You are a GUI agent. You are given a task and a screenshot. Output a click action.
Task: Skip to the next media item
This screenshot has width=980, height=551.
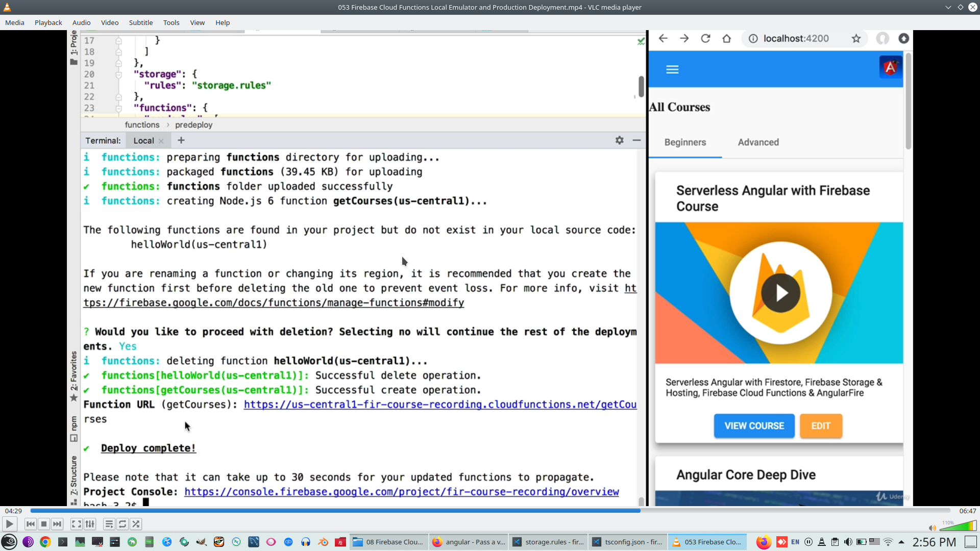tap(57, 524)
